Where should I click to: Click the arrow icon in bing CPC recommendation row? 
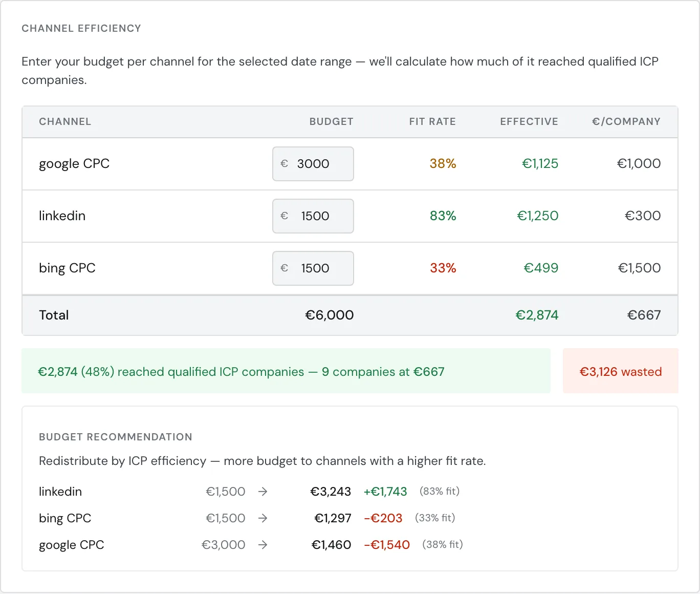point(262,518)
